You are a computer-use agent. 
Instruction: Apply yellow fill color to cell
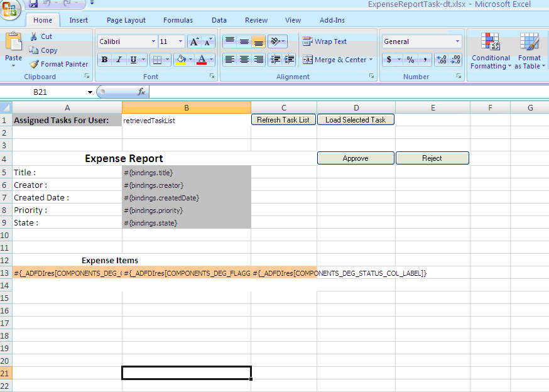coord(181,60)
